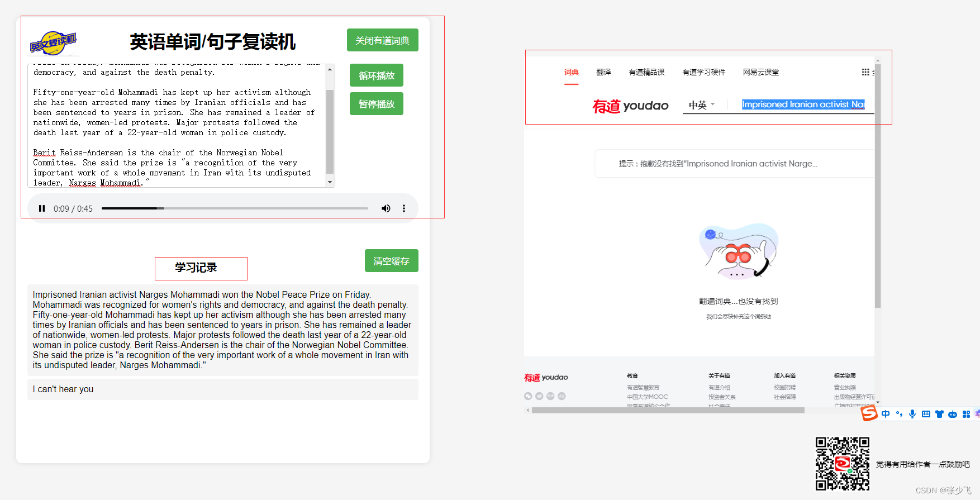Select the "I can't hear you" record

[223, 389]
